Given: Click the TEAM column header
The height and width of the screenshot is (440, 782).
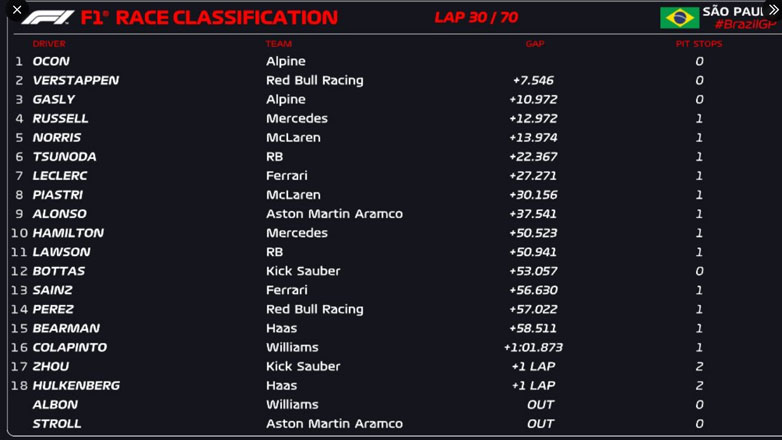Looking at the screenshot, I should click(x=278, y=44).
